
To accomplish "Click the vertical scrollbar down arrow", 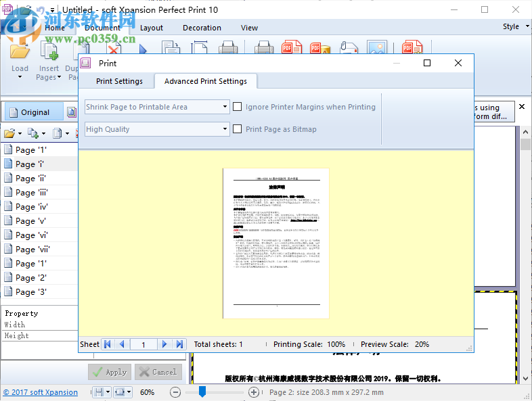I will pos(525,379).
